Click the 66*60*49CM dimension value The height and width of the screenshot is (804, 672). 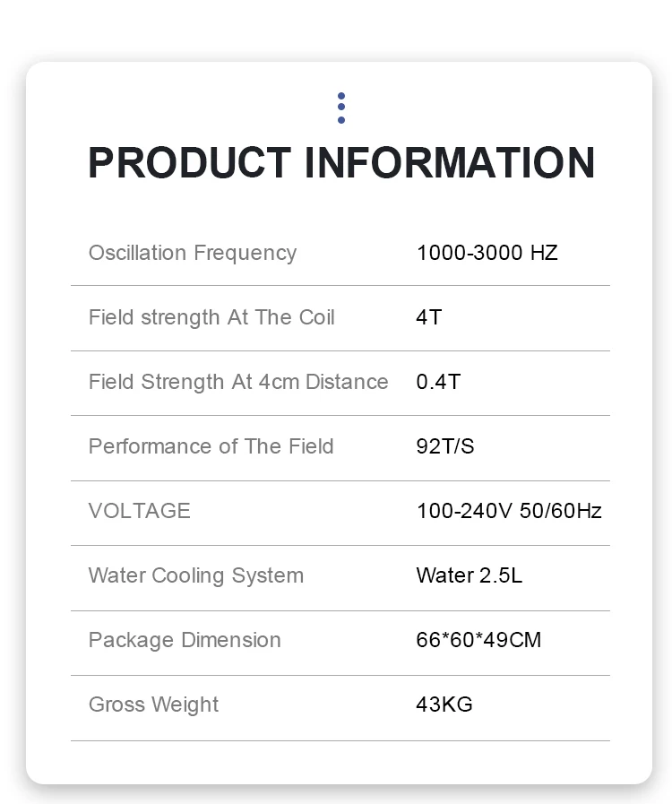[478, 640]
